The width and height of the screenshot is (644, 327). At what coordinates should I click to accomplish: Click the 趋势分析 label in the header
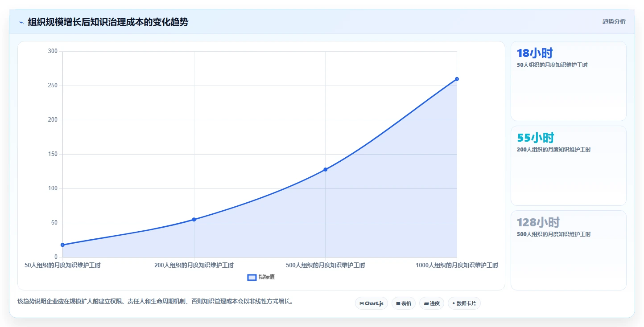click(x=614, y=21)
